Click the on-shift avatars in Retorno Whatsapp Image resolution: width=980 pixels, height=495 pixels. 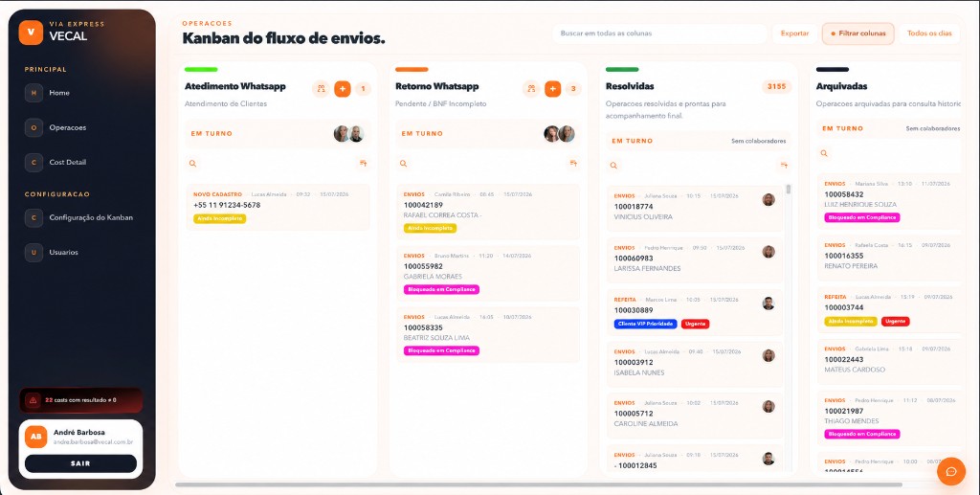[x=559, y=134]
